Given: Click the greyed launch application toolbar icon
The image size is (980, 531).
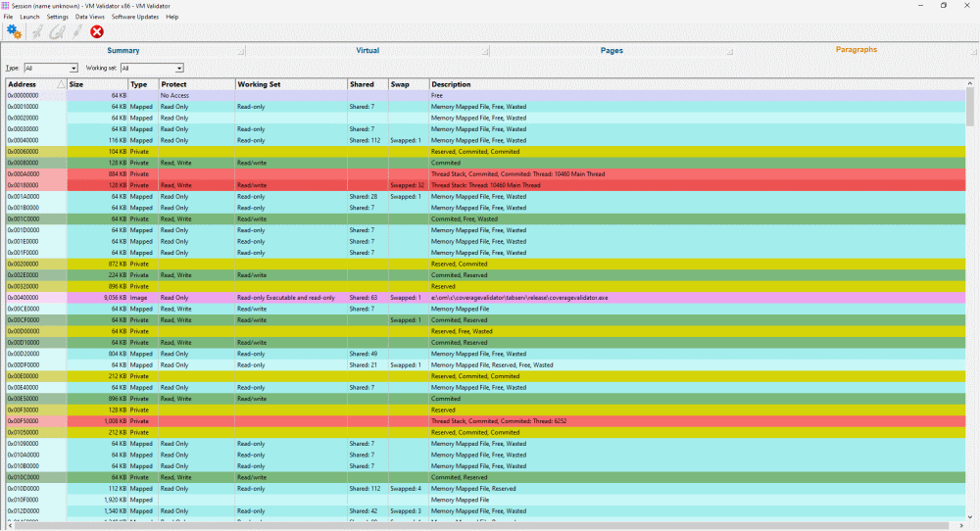Looking at the screenshot, I should 37,32.
